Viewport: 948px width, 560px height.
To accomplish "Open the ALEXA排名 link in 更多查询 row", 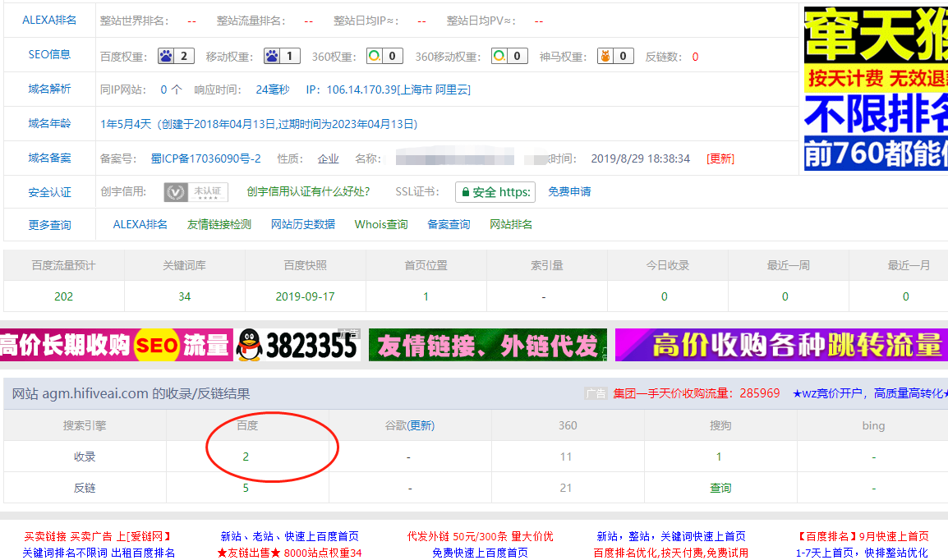I will click(x=140, y=224).
